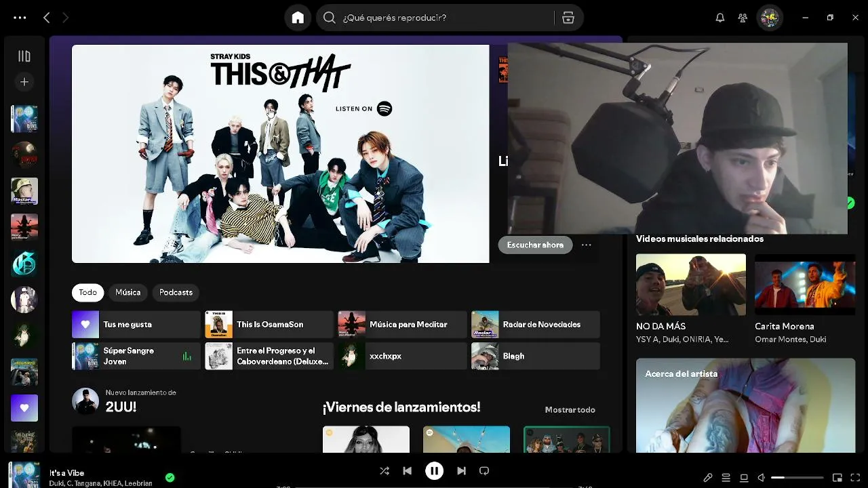
Task: Click the volume slider
Action: pos(797,478)
